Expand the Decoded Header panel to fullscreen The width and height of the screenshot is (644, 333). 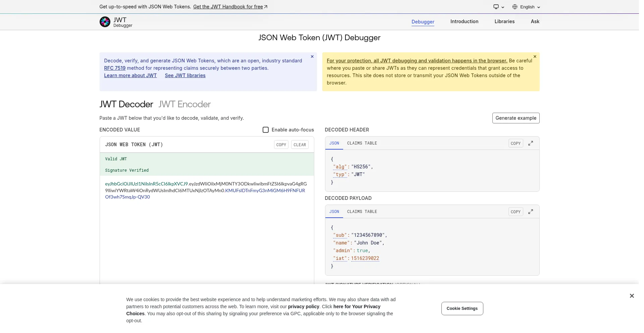[530, 143]
